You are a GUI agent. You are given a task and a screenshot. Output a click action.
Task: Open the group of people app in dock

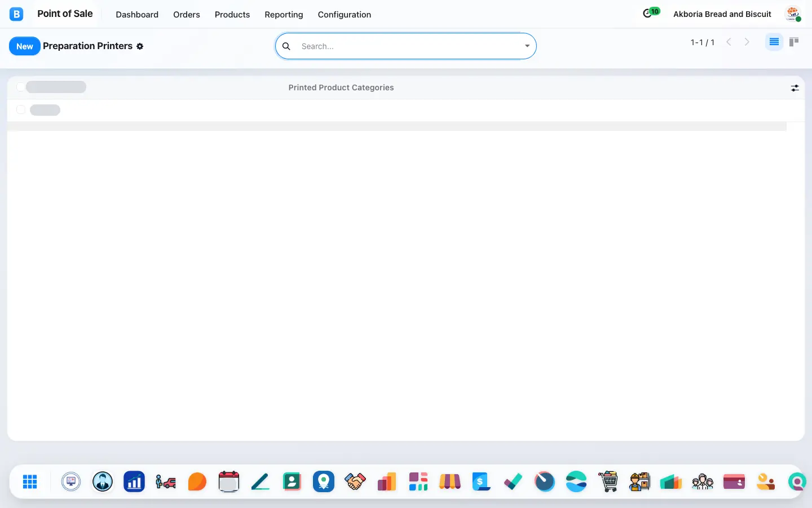coord(703,481)
